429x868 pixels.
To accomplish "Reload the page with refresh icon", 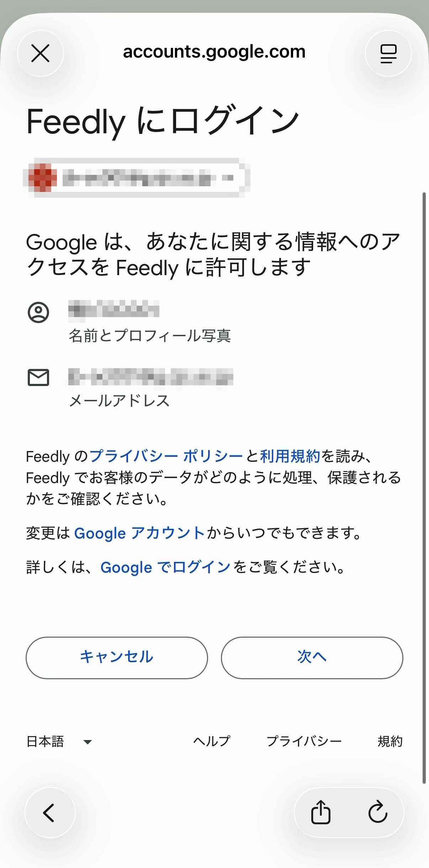I will 377,813.
